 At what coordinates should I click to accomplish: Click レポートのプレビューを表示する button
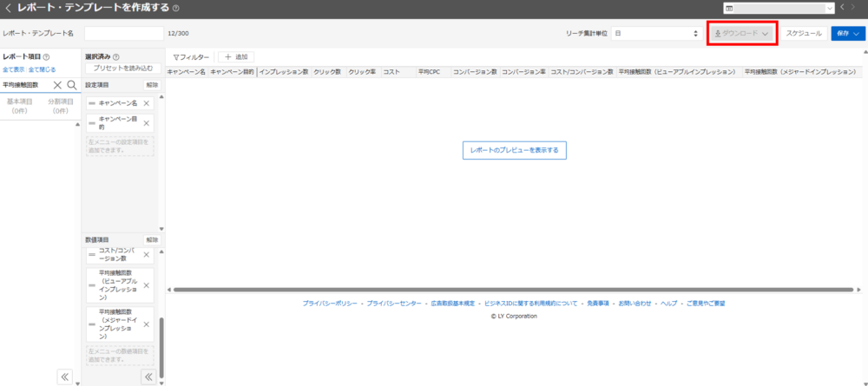point(514,150)
